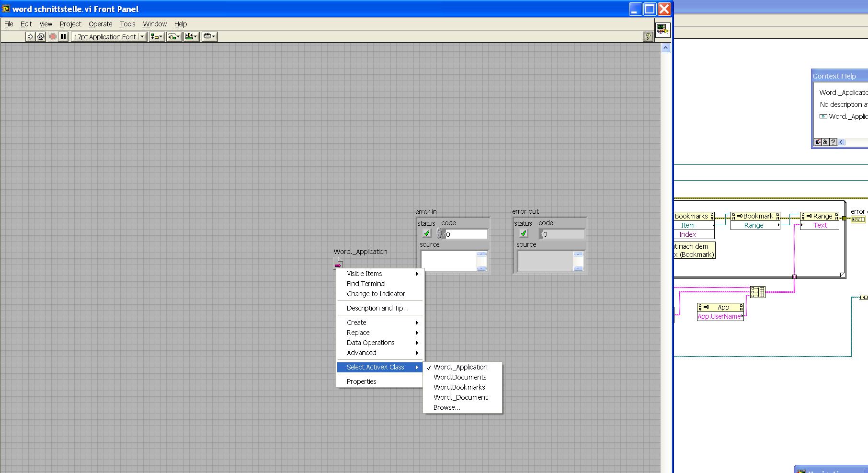Click the error in code stepper arrows
The height and width of the screenshot is (473, 868).
[x=439, y=234]
